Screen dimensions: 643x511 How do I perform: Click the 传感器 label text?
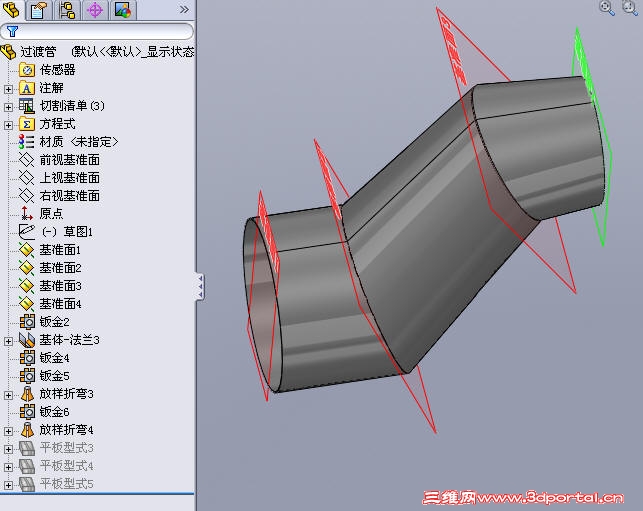click(57, 70)
